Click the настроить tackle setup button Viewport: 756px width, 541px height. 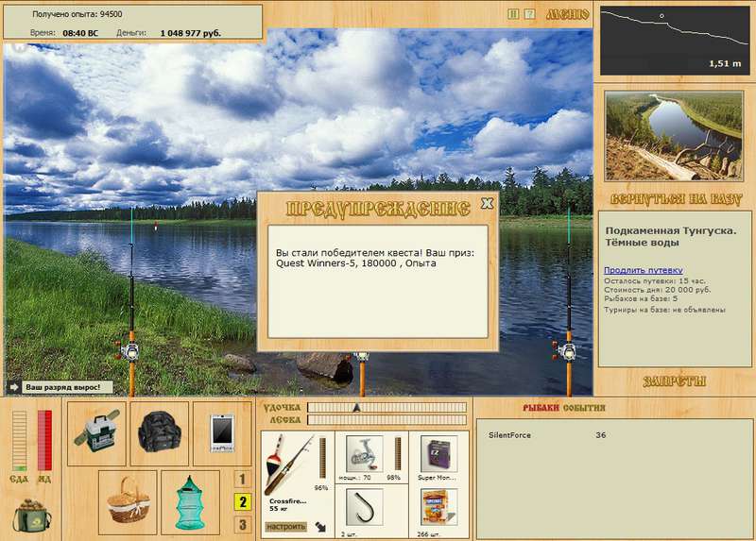[286, 527]
